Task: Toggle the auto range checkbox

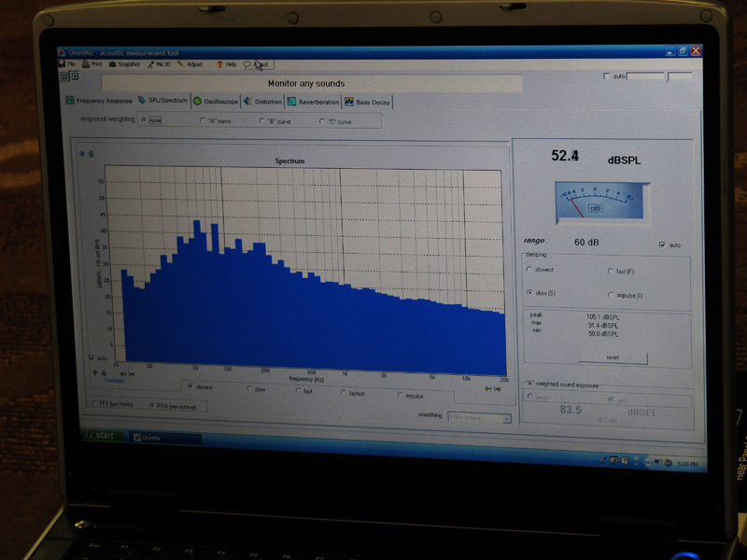Action: point(662,245)
